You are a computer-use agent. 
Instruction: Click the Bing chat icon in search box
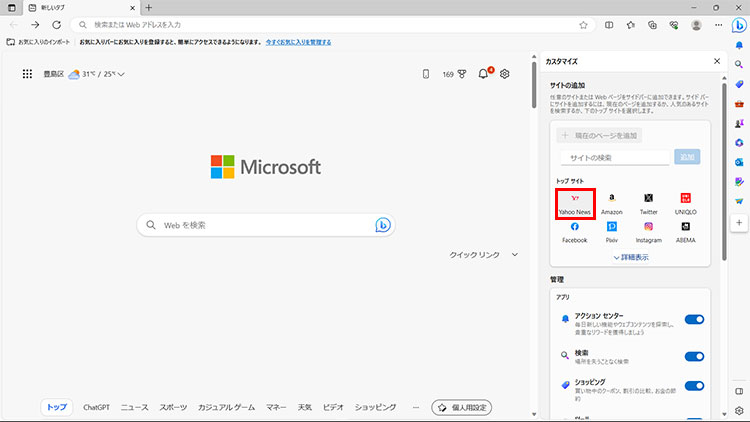[382, 225]
